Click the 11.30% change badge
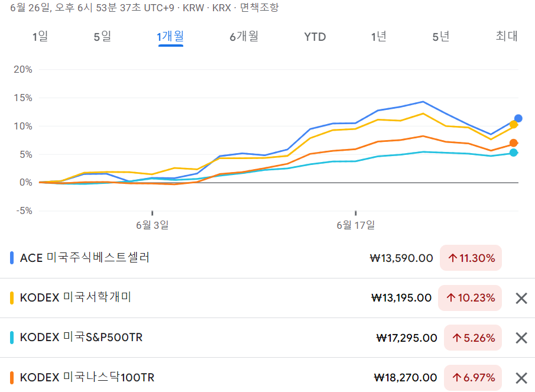The image size is (535, 392). [471, 258]
